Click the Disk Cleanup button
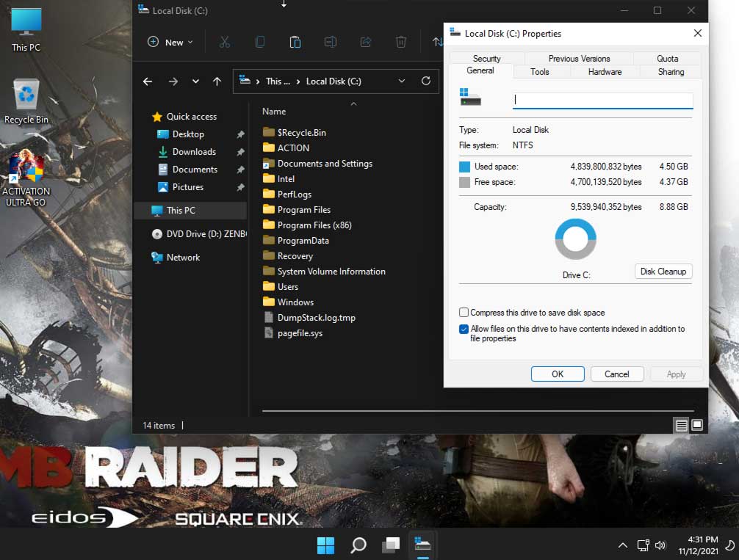The height and width of the screenshot is (560, 739). tap(663, 272)
